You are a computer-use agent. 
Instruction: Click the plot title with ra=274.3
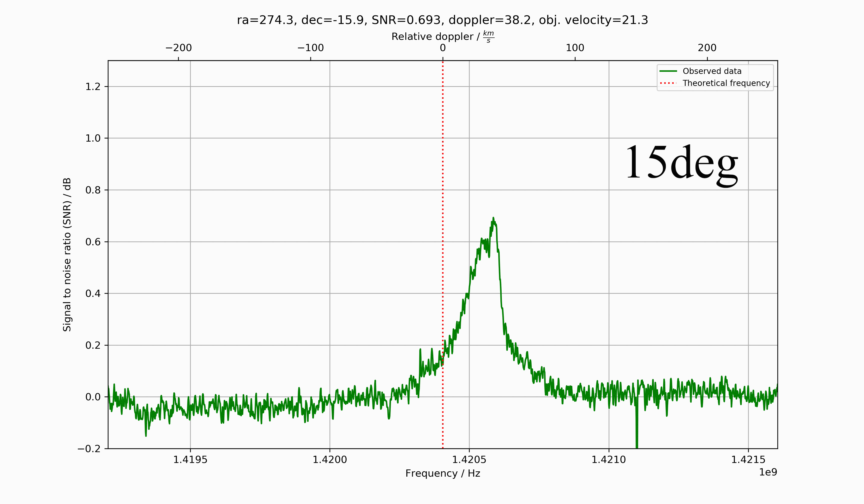point(442,20)
